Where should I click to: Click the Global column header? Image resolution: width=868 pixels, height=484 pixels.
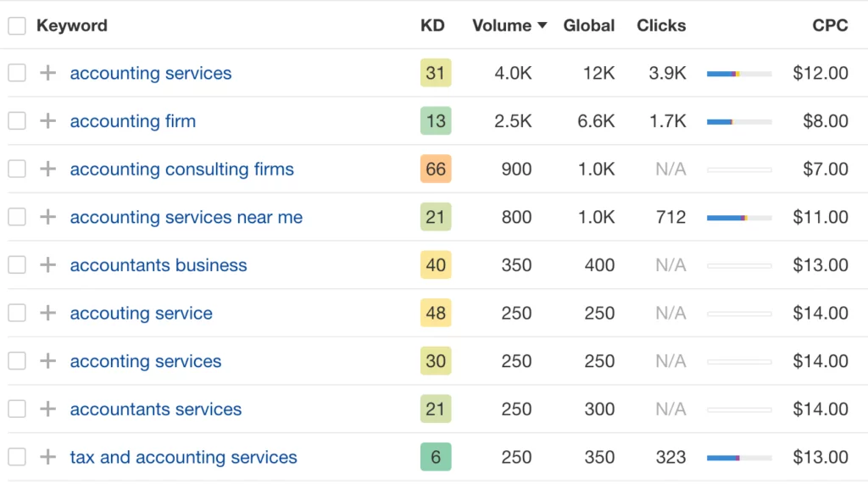coord(589,25)
